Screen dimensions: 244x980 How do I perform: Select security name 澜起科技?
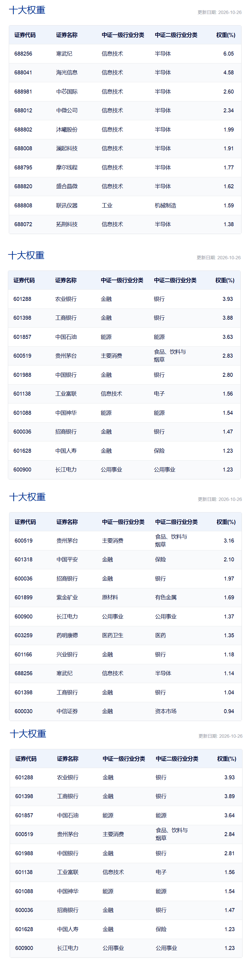coord(67,149)
